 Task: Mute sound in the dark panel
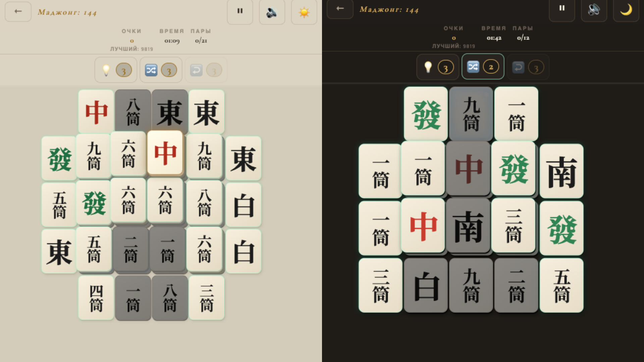pyautogui.click(x=594, y=9)
